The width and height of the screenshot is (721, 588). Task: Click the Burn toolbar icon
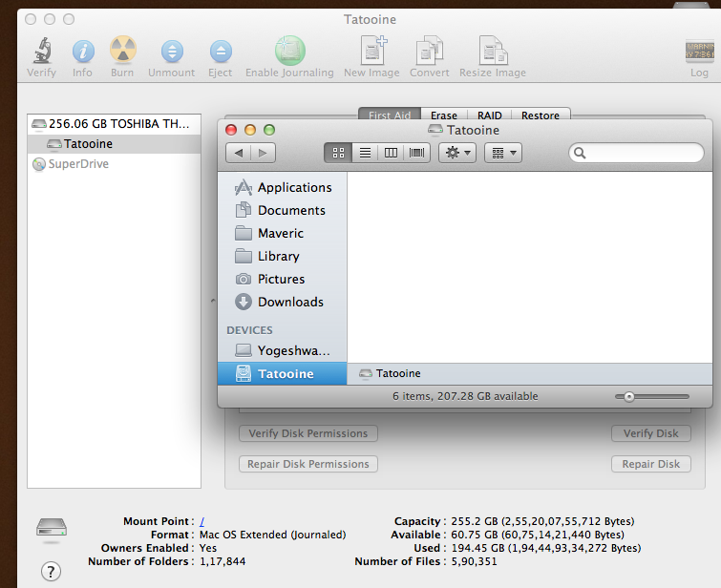(123, 50)
